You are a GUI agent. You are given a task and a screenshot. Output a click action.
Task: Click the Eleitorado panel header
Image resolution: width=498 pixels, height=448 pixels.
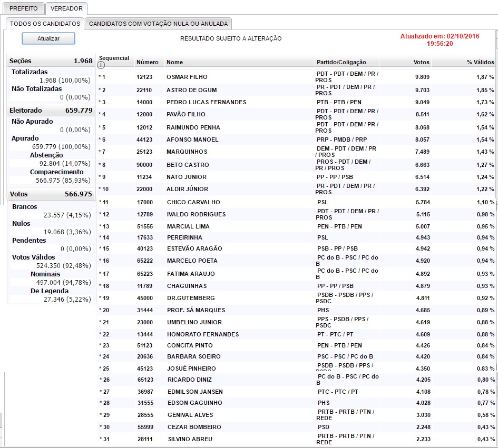click(x=51, y=111)
